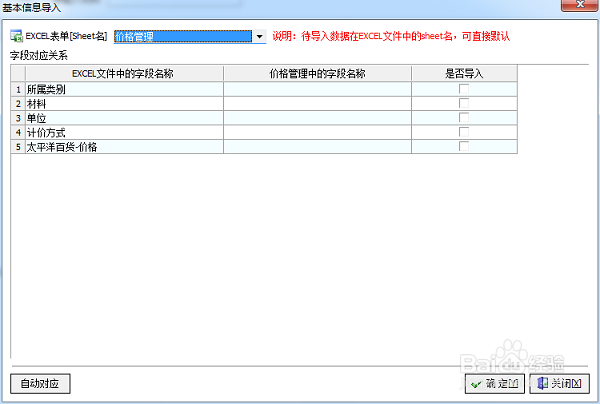The image size is (600, 404).
Task: Enable import checkbox for 材料 row
Action: pyautogui.click(x=464, y=103)
